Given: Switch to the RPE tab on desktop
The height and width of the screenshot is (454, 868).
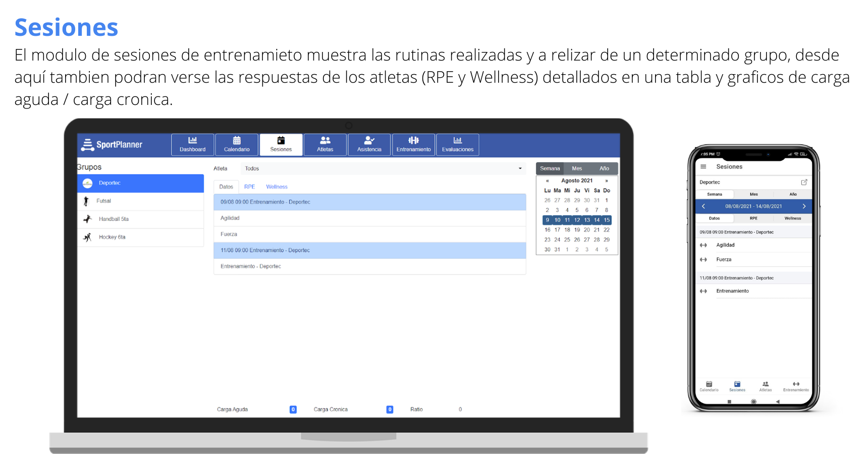Looking at the screenshot, I should pyautogui.click(x=249, y=187).
